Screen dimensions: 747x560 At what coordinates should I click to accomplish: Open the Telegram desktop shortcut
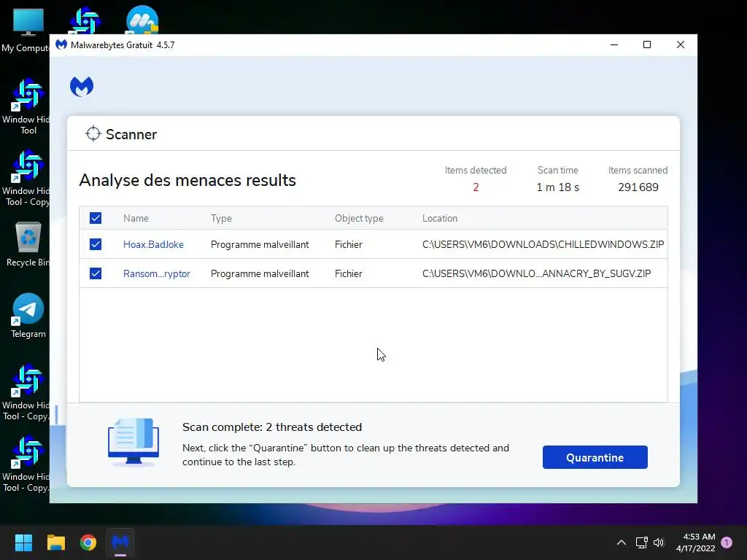click(28, 316)
